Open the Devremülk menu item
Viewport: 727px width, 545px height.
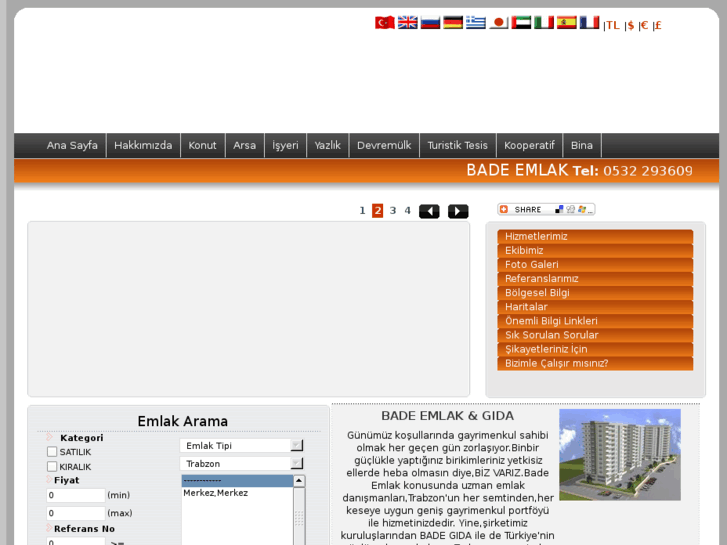click(384, 146)
